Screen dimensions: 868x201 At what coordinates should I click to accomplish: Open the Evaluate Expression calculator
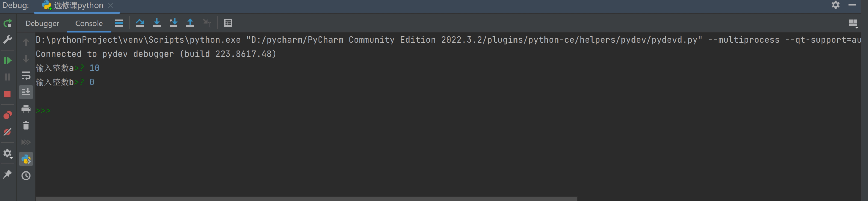coord(228,23)
